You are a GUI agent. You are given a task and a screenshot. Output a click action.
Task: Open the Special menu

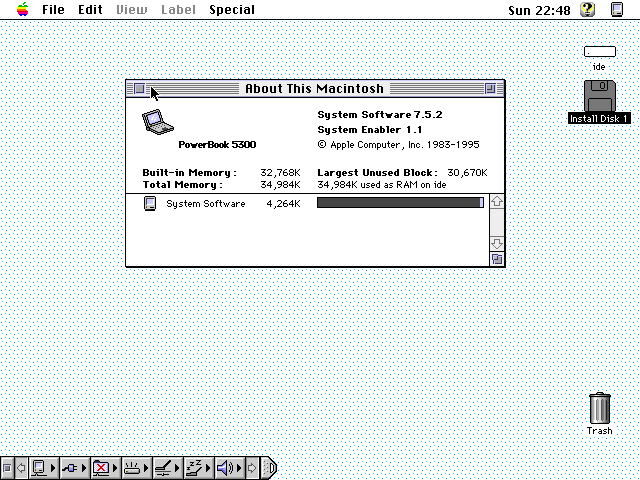231,10
